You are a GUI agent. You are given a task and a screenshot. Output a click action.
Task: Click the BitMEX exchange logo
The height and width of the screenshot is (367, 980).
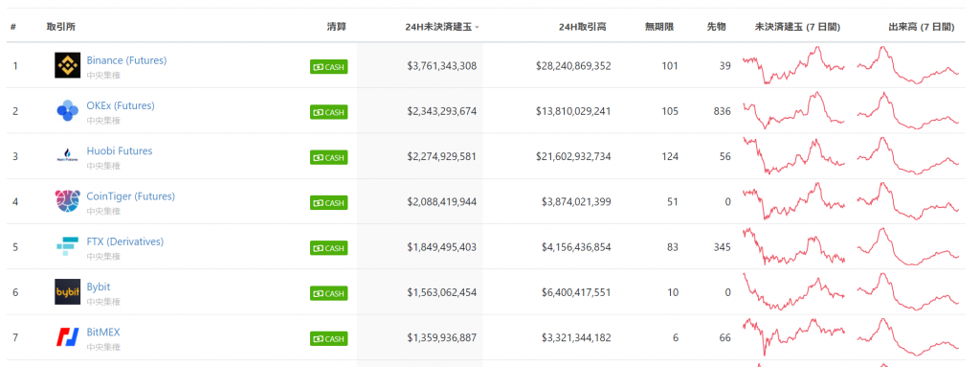pos(68,337)
